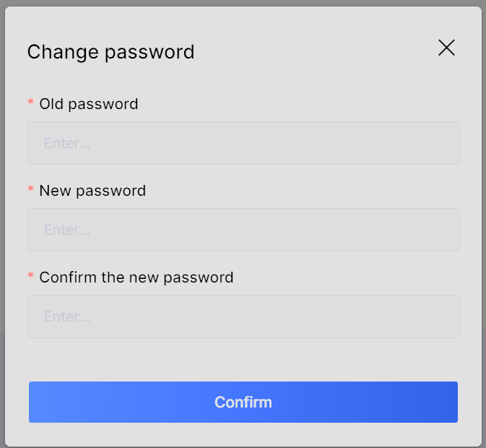486x448 pixels.
Task: Click the "Confirm the new password" label
Action: coord(136,277)
